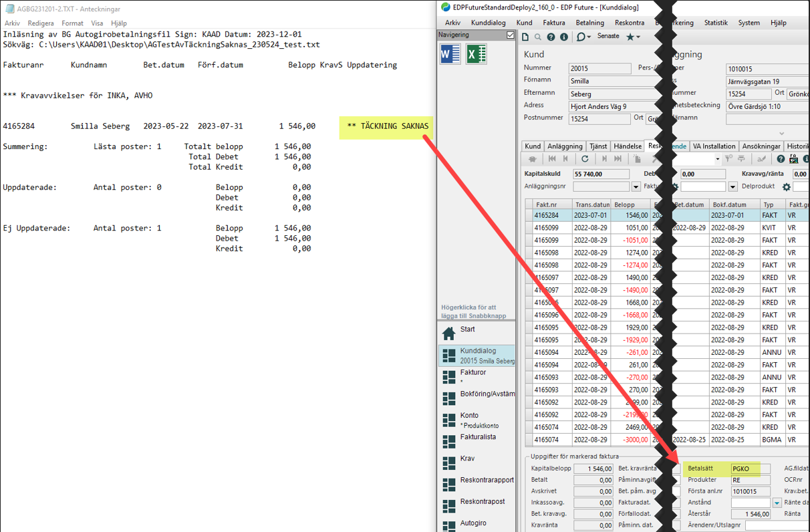Select the 4165074 row with -3000,00 amount

[x=666, y=440]
